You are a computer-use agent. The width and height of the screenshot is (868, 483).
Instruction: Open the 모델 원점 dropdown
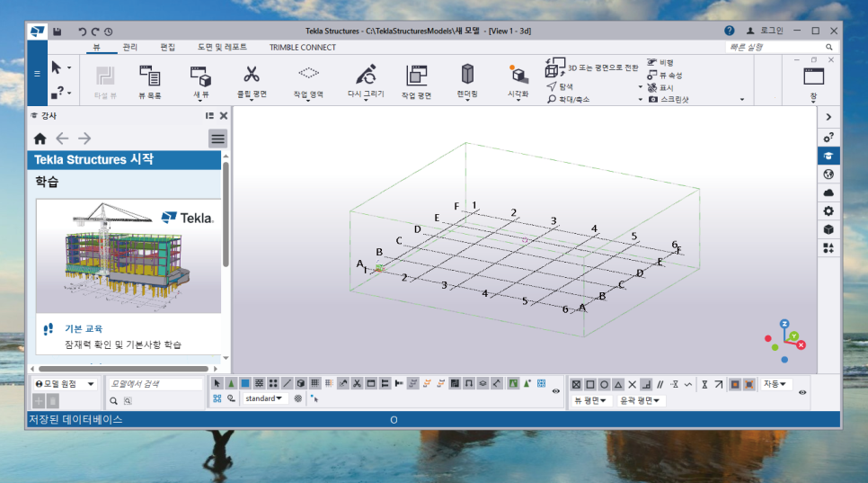point(64,384)
